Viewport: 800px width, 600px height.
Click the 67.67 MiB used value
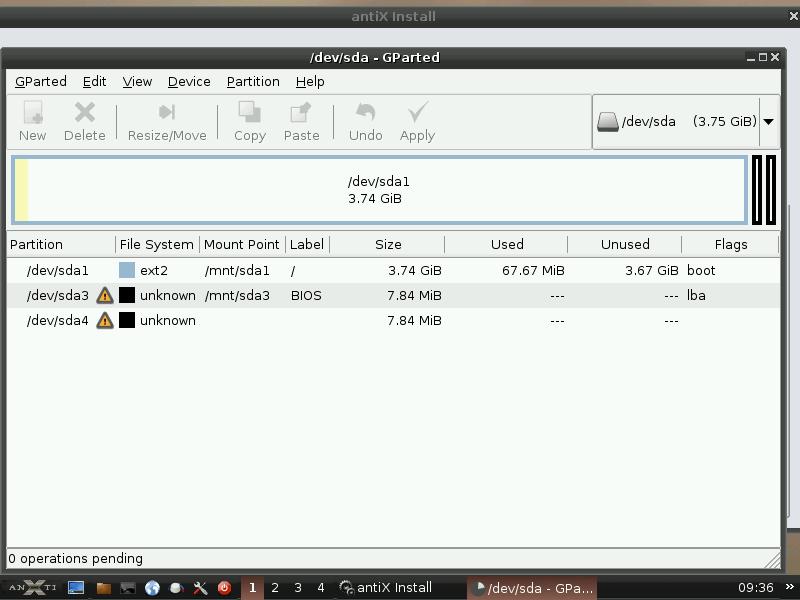tap(533, 270)
